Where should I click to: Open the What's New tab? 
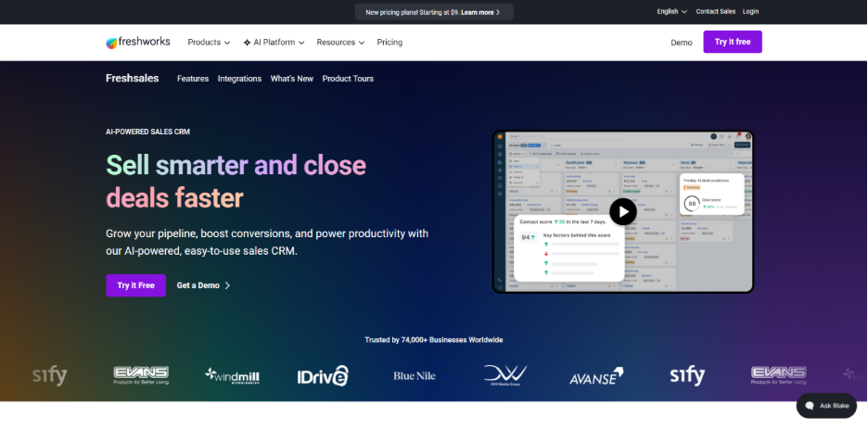pos(292,79)
